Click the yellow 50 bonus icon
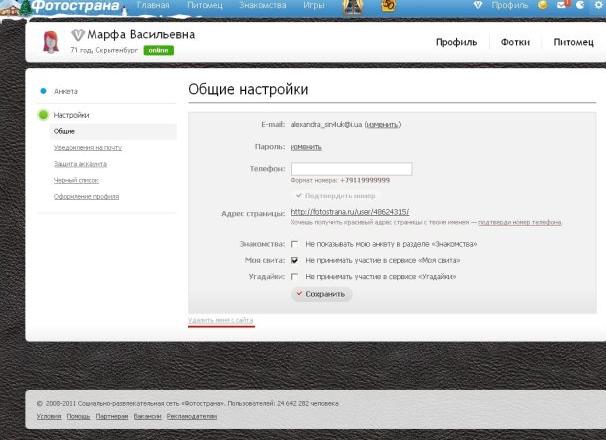This screenshot has height=440, width=606. point(388,5)
